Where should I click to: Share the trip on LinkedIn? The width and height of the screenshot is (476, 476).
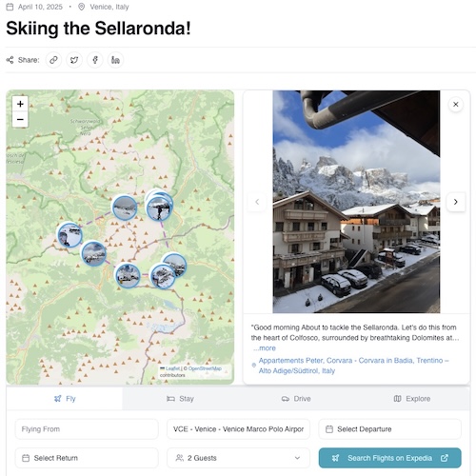click(115, 60)
